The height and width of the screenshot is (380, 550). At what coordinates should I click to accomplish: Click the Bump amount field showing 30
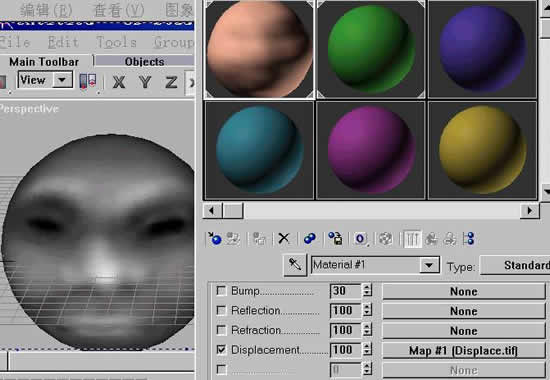[345, 291]
